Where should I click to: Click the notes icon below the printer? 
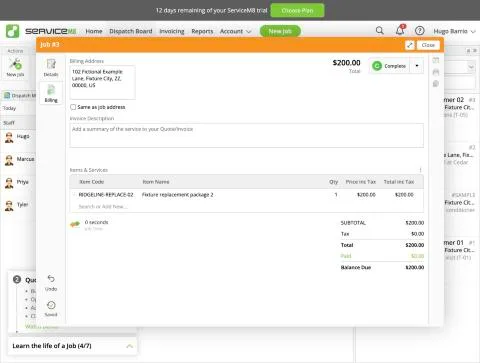point(436,84)
